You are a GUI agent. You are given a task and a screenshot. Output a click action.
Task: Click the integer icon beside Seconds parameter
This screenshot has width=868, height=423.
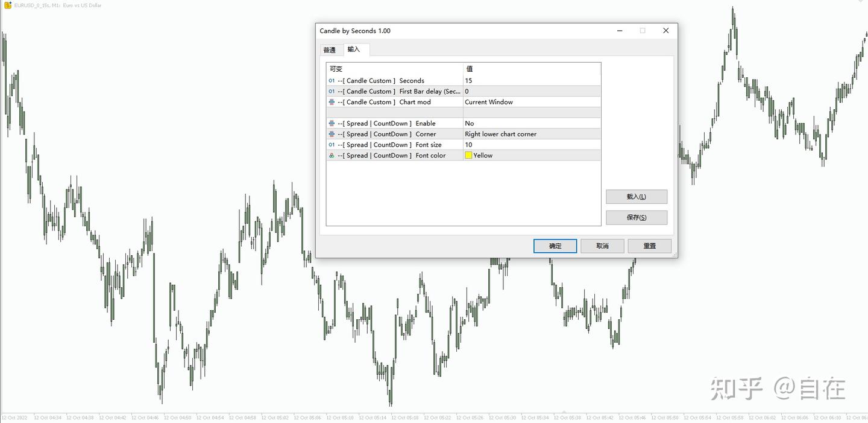click(x=332, y=81)
